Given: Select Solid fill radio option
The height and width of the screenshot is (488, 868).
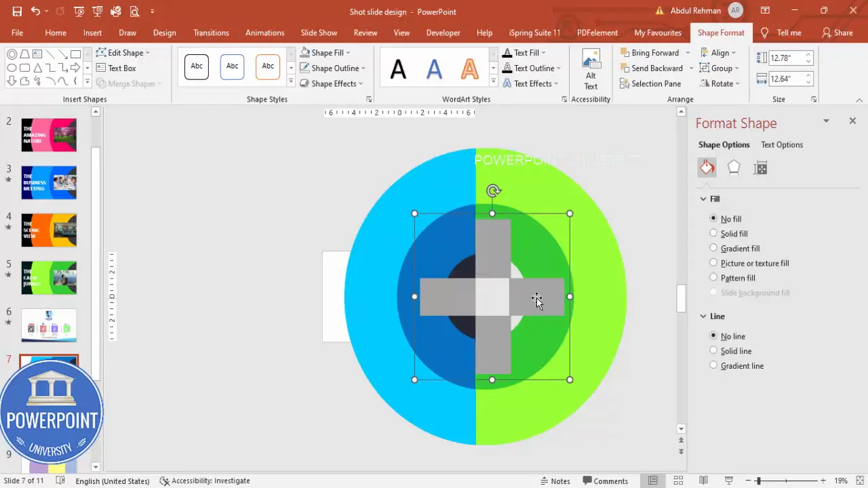Looking at the screenshot, I should click(713, 233).
